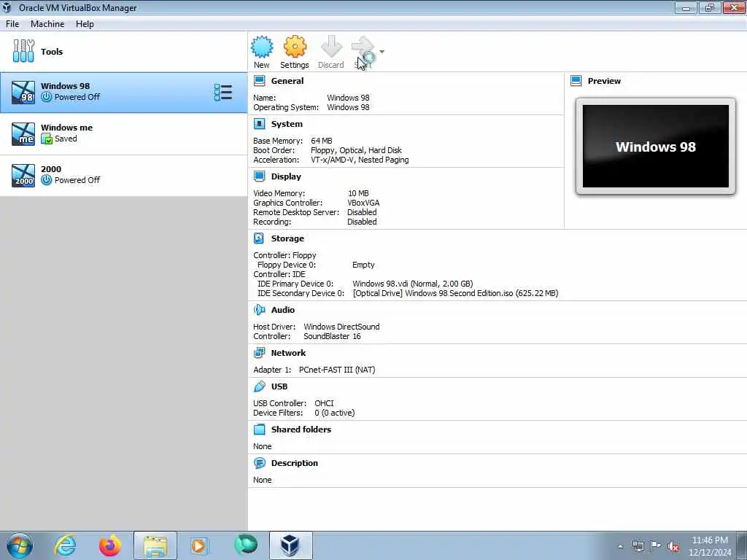Open the media player taskbar icon
Image resolution: width=747 pixels, height=560 pixels.
point(199,545)
